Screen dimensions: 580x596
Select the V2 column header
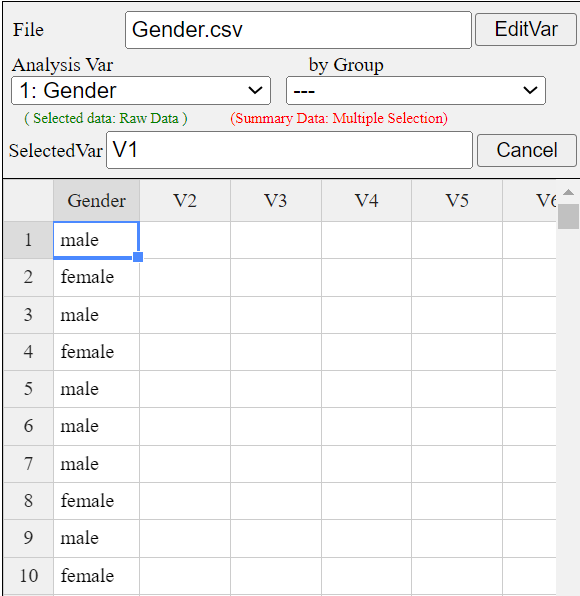(185, 201)
